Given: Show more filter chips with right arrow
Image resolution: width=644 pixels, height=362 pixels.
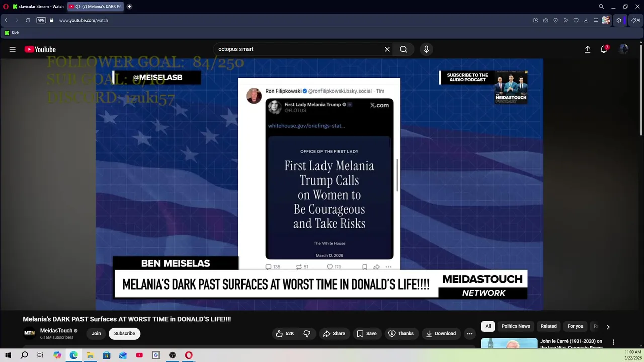Looking at the screenshot, I should tap(608, 327).
